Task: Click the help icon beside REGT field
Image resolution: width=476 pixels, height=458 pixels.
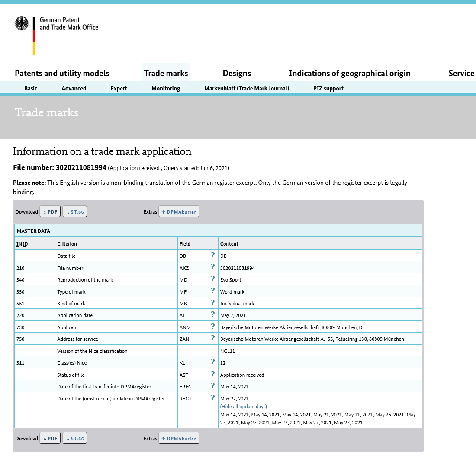Action: pos(213,397)
